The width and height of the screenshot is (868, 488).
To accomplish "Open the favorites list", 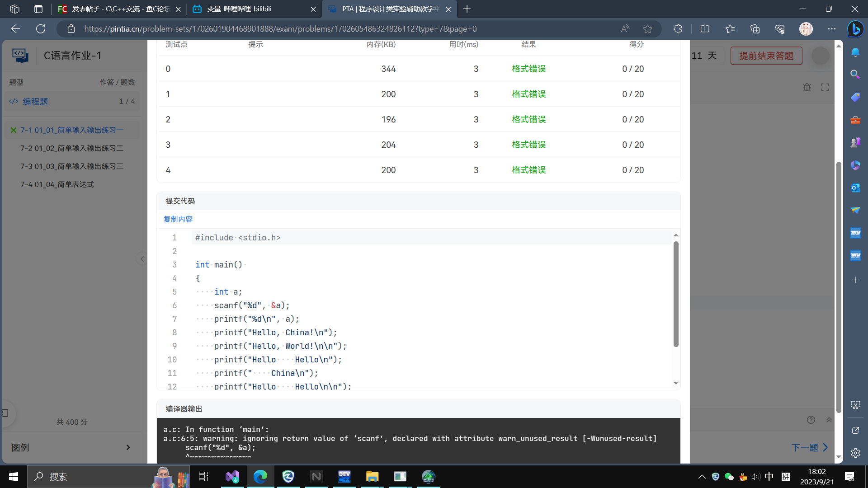I will [730, 29].
